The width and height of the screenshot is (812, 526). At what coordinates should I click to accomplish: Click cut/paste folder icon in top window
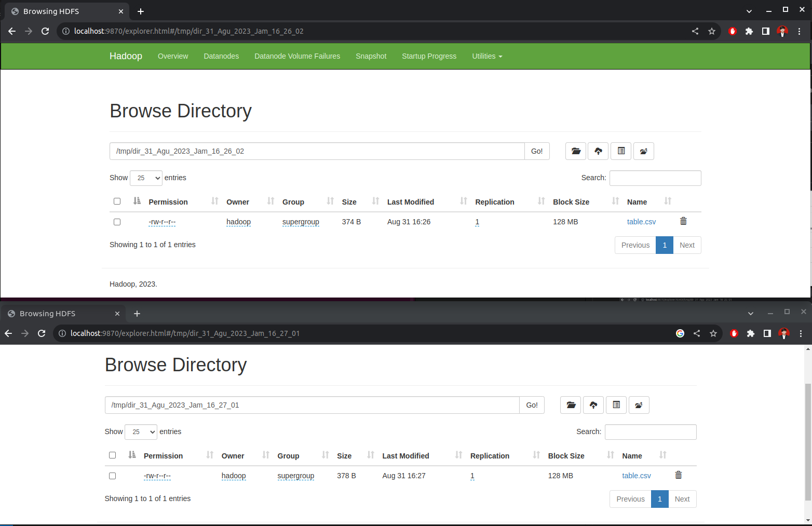tap(644, 151)
